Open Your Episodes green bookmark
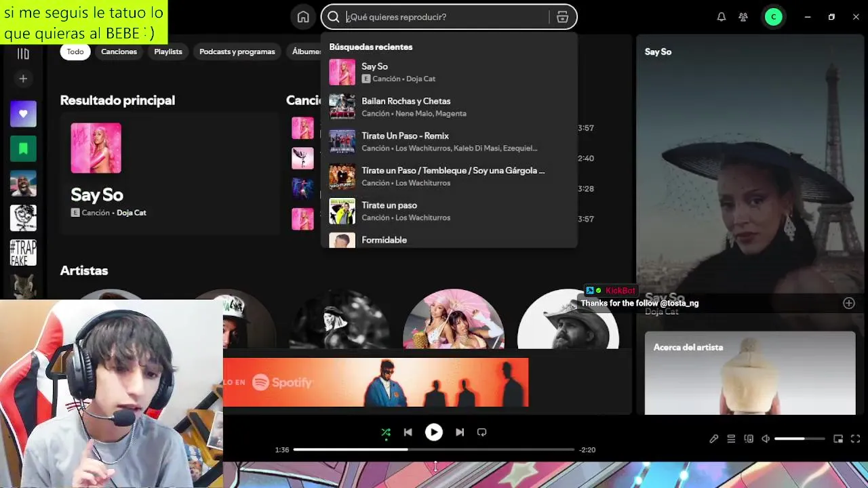The image size is (868, 488). click(23, 148)
